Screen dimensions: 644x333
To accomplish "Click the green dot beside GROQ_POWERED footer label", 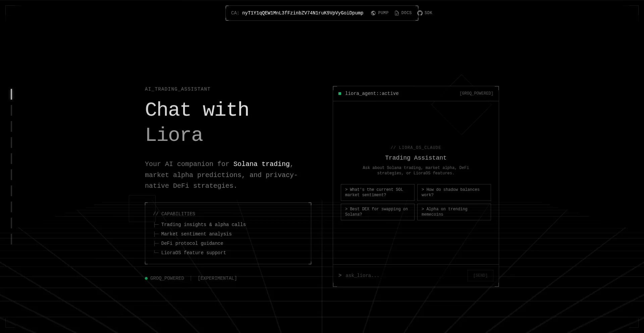I will pyautogui.click(x=146, y=278).
